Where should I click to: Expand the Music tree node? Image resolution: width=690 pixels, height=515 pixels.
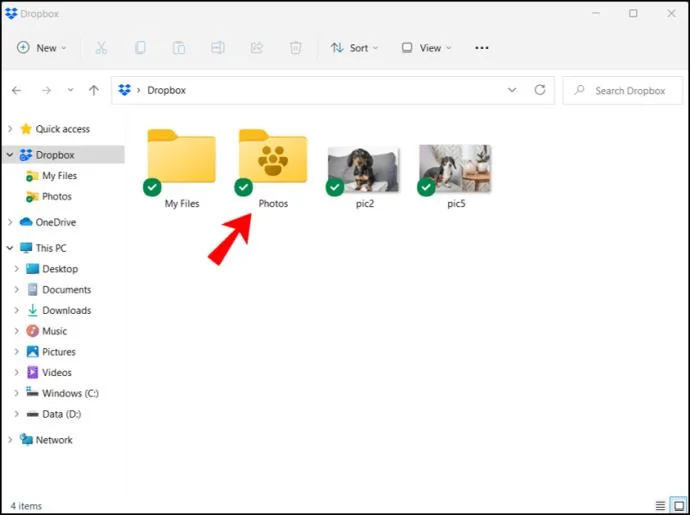[x=17, y=331]
